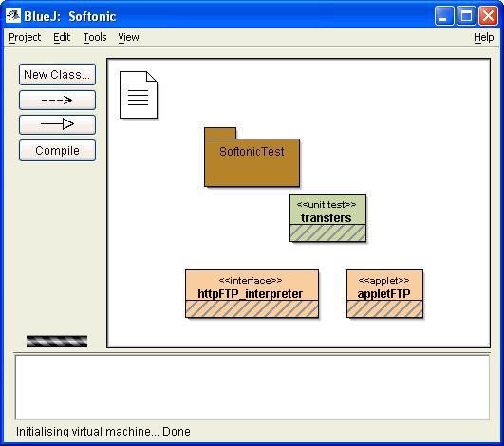Select the httpFTP_interpreter interface class
504x446 pixels.
pos(252,293)
